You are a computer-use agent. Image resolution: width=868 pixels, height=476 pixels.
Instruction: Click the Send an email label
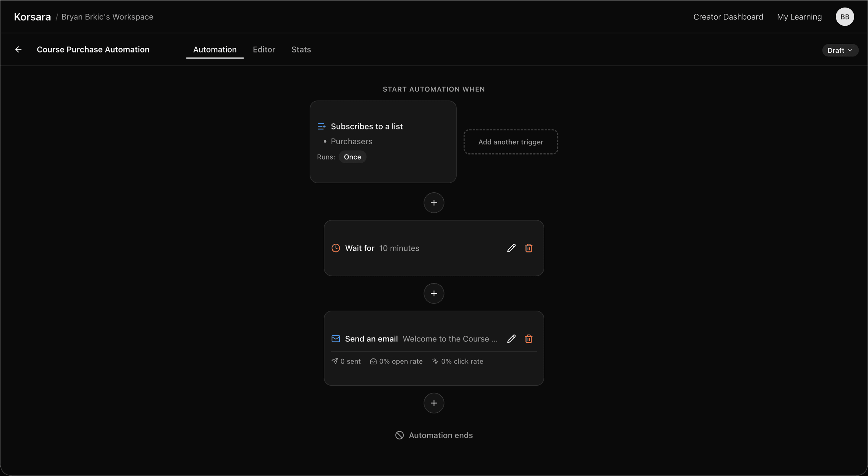371,339
